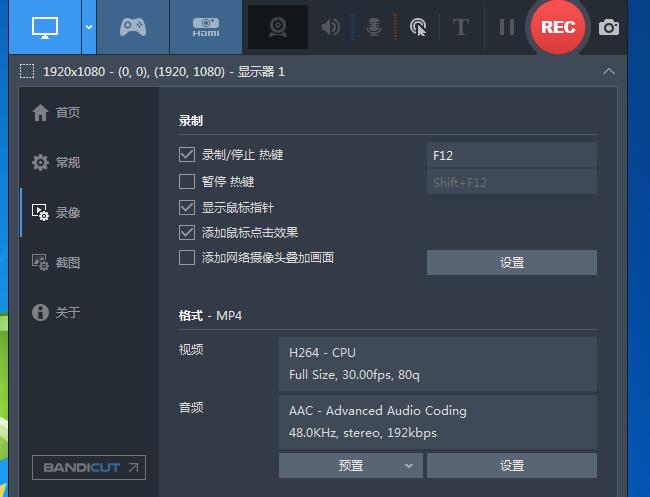This screenshot has height=497, width=650.
Task: Click the AAC - Advanced Audio Coding info
Action: (438, 422)
